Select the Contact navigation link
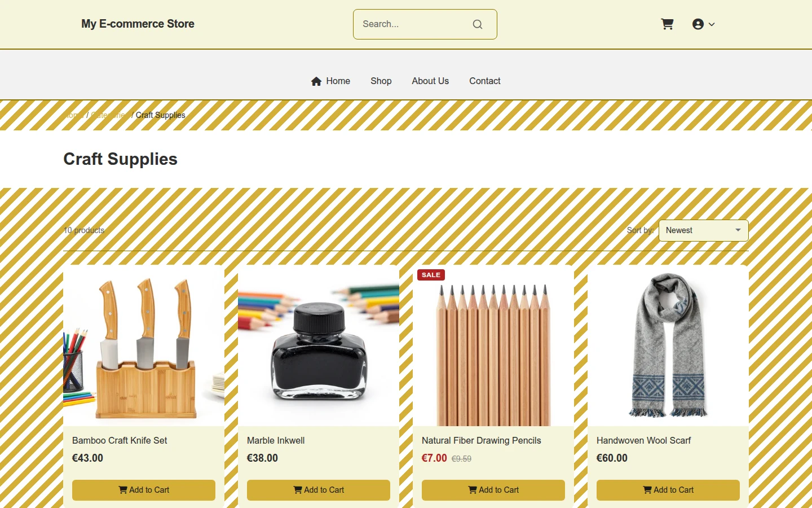This screenshot has width=812, height=508. coord(485,81)
